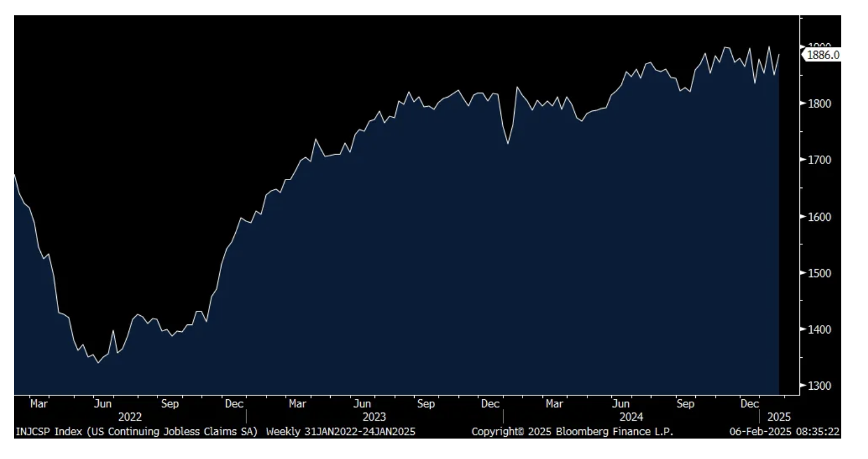The width and height of the screenshot is (868, 459).
Task: Click the 06-Feb-2025 08:35:22 timestamp
Action: pyautogui.click(x=784, y=432)
